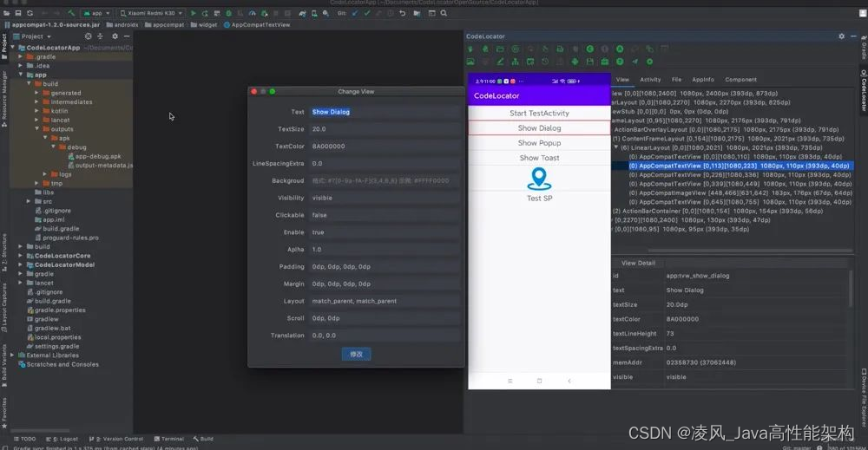Switch to the Activity tab in CodeLocator
868x450 pixels.
click(650, 80)
